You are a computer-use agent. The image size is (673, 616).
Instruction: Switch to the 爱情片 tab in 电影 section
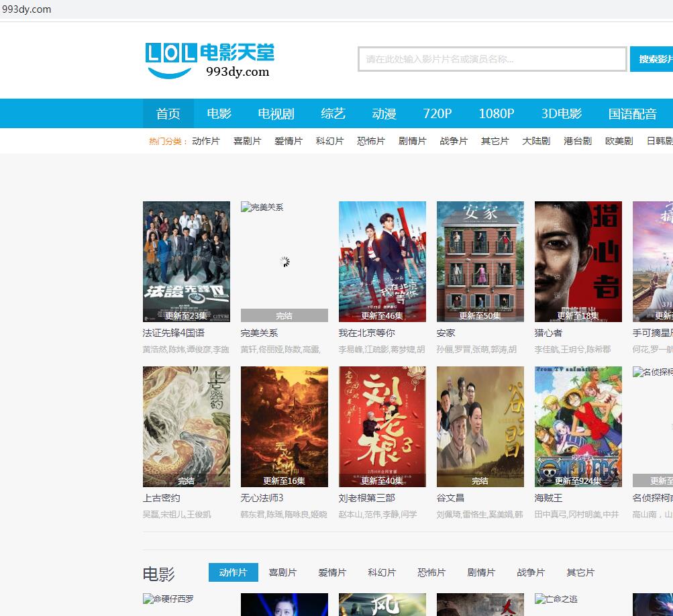[331, 572]
